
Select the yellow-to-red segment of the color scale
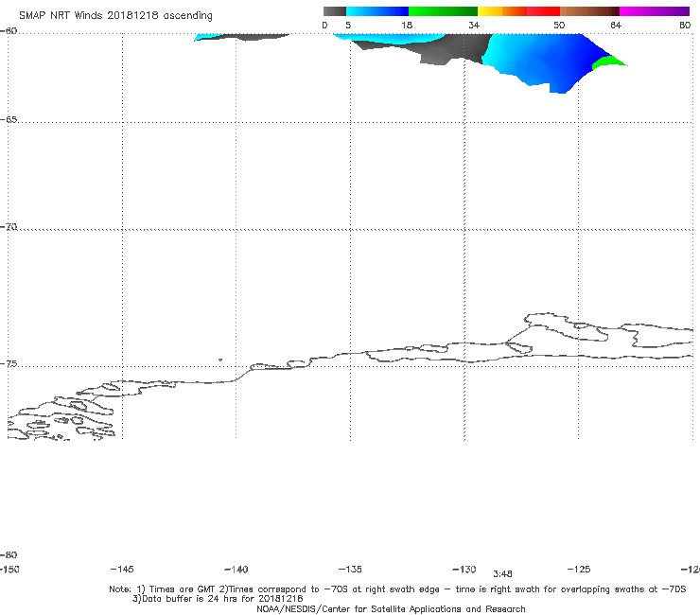point(518,11)
